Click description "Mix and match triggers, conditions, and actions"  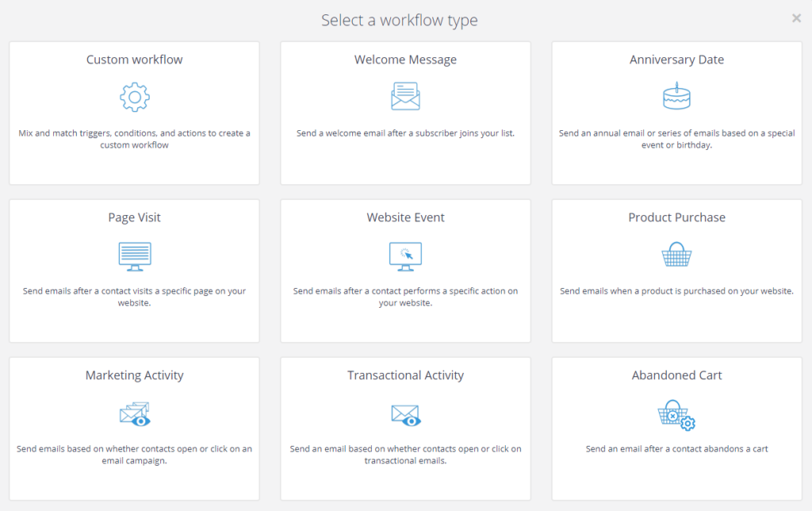point(135,139)
